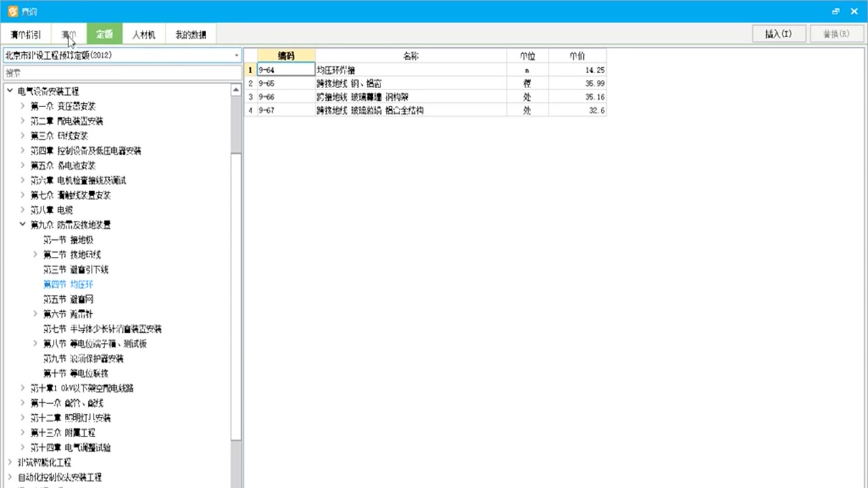868x488 pixels.
Task: Select code cell 9-64
Action: pos(286,70)
